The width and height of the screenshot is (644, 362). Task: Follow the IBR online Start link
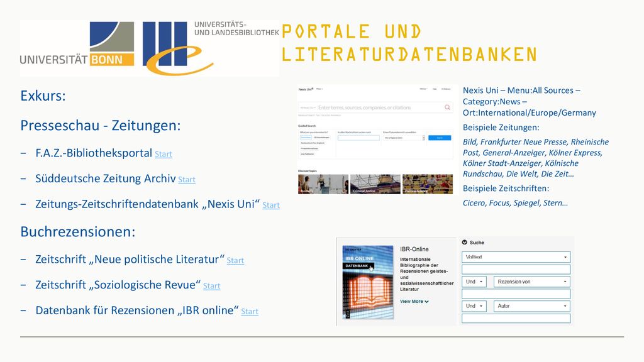(x=250, y=312)
